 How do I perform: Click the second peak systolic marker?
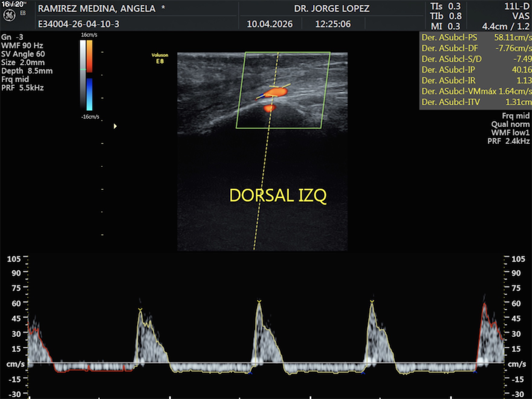(259, 301)
